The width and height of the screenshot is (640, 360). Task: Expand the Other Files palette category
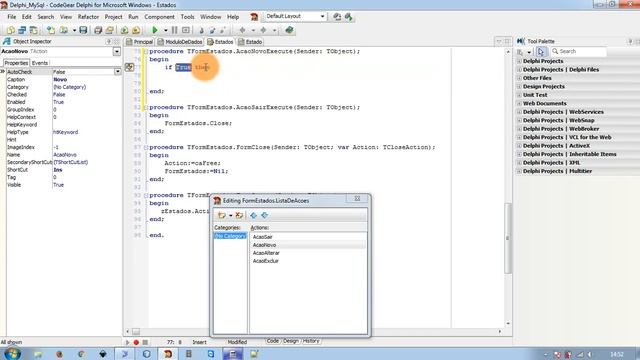point(519,78)
